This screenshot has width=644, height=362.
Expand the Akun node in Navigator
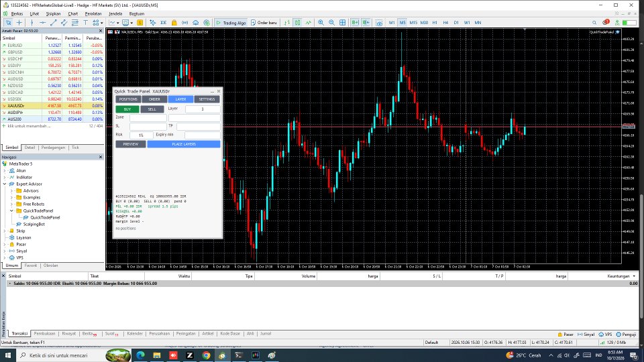click(5, 171)
